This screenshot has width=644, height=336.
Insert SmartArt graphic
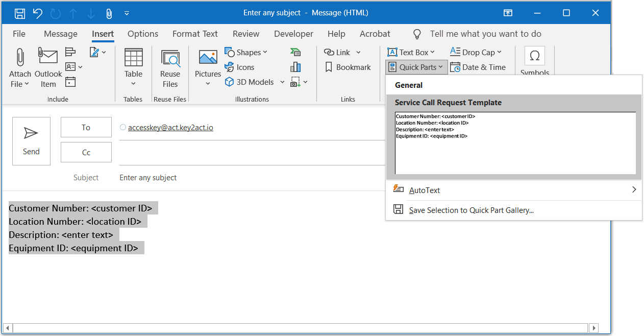(295, 52)
